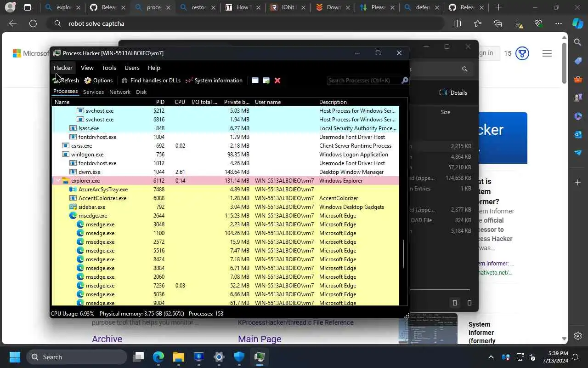
Task: Show hidden icons chevron in system tray
Action: pyautogui.click(x=491, y=357)
